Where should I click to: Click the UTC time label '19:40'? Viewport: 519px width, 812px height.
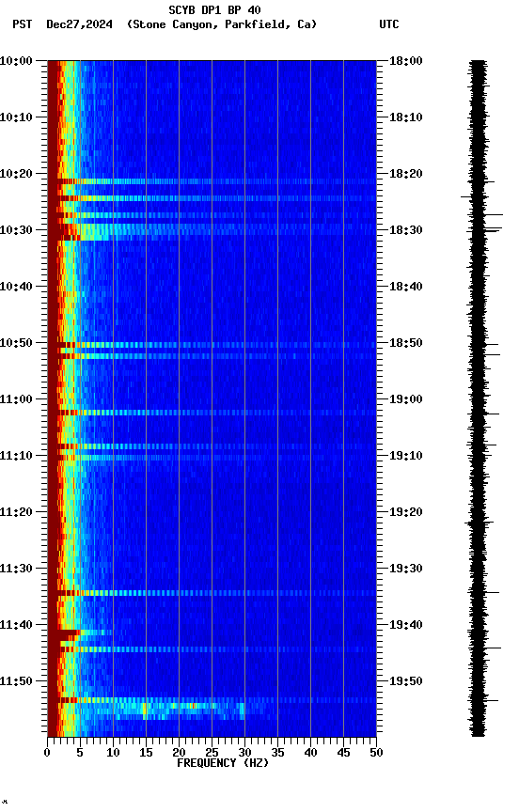pyautogui.click(x=406, y=625)
